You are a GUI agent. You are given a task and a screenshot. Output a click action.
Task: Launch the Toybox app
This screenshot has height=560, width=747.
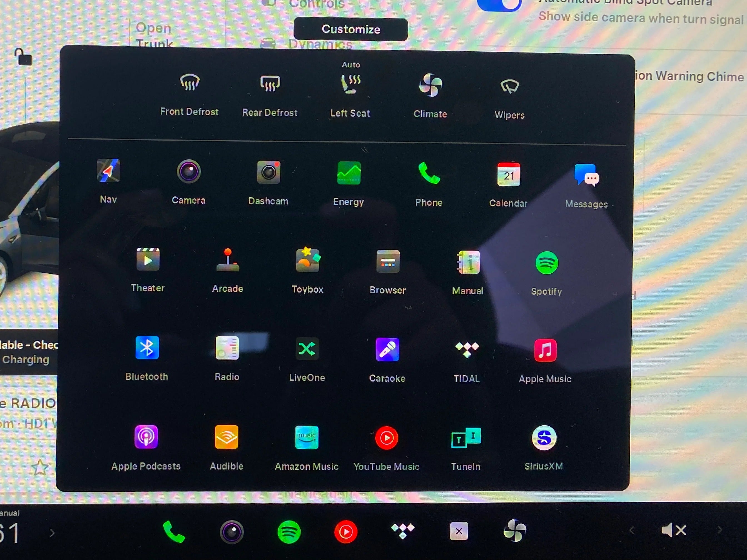click(x=307, y=261)
